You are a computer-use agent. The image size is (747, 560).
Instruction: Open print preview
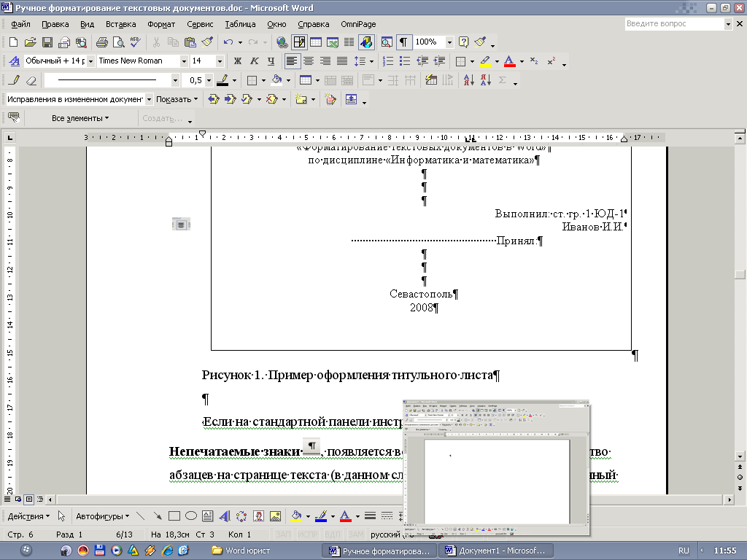coord(119,42)
